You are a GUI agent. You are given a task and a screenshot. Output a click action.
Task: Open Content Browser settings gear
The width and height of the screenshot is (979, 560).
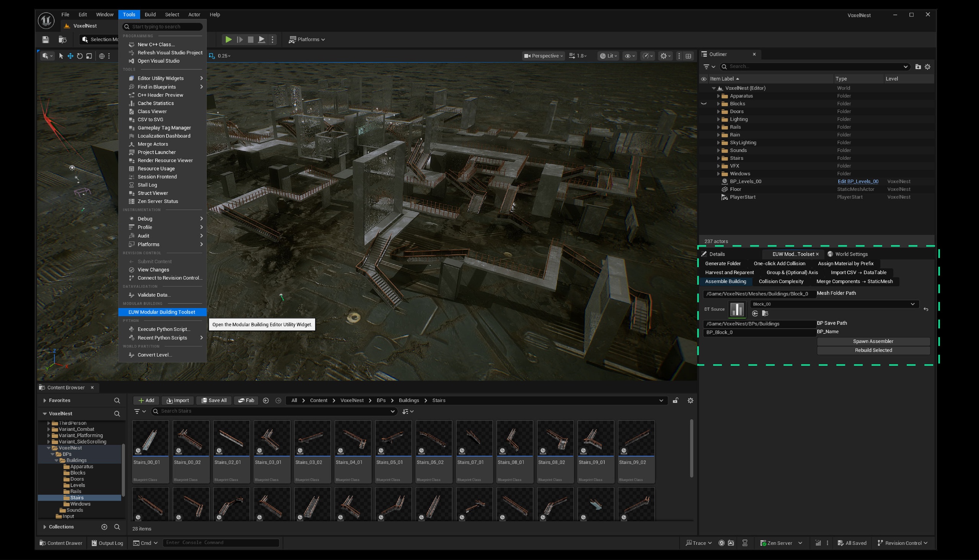(691, 400)
